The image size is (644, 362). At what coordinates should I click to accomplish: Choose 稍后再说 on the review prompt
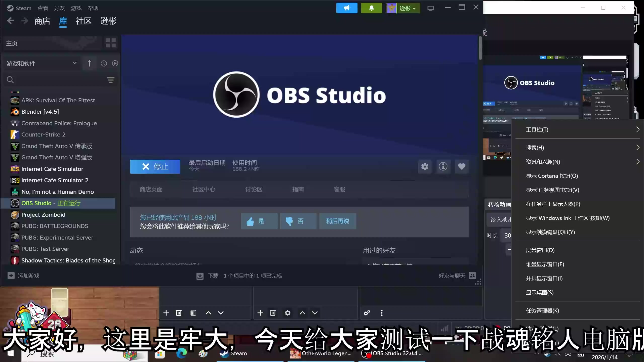(337, 221)
